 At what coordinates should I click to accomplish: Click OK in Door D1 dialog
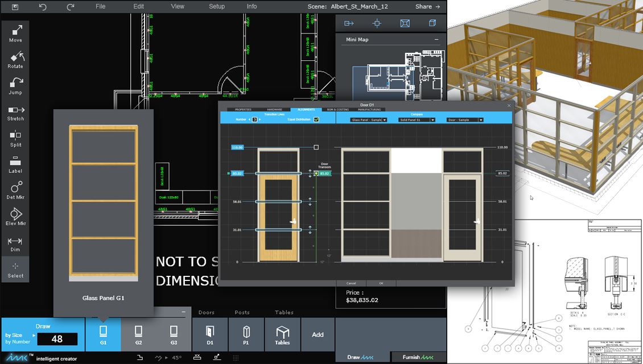pos(381,283)
